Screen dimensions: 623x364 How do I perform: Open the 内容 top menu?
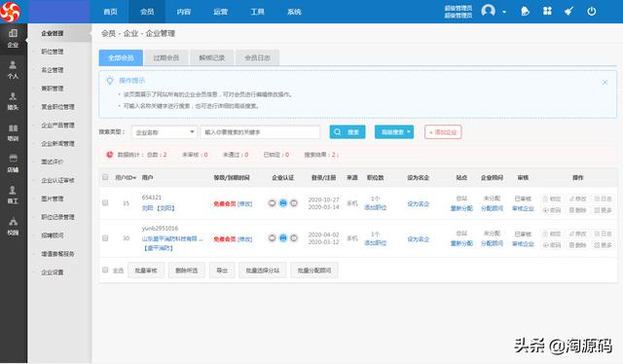click(x=184, y=12)
